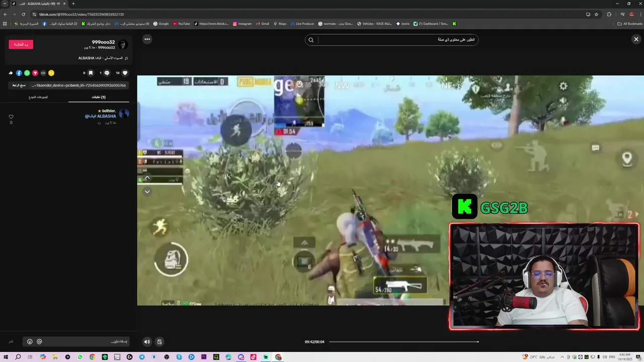This screenshot has height=362, width=644.
Task: Open the Chrome extensions icon
Action: 609,14
